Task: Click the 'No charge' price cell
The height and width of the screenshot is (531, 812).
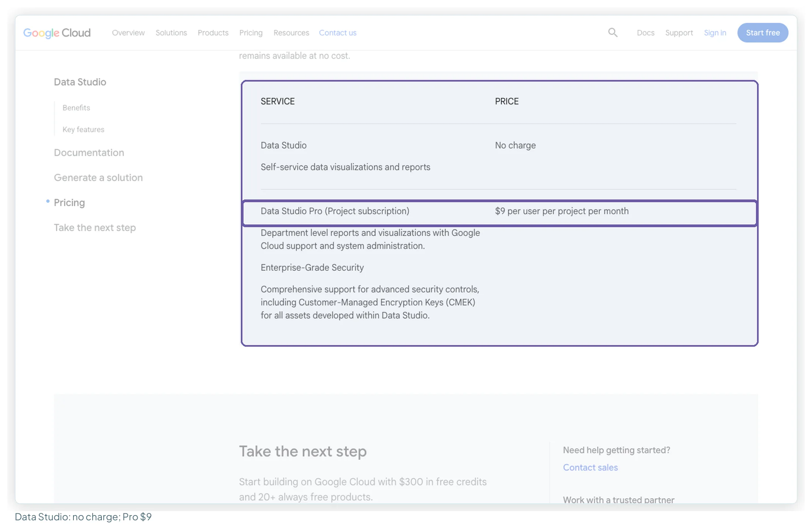Action: (515, 145)
